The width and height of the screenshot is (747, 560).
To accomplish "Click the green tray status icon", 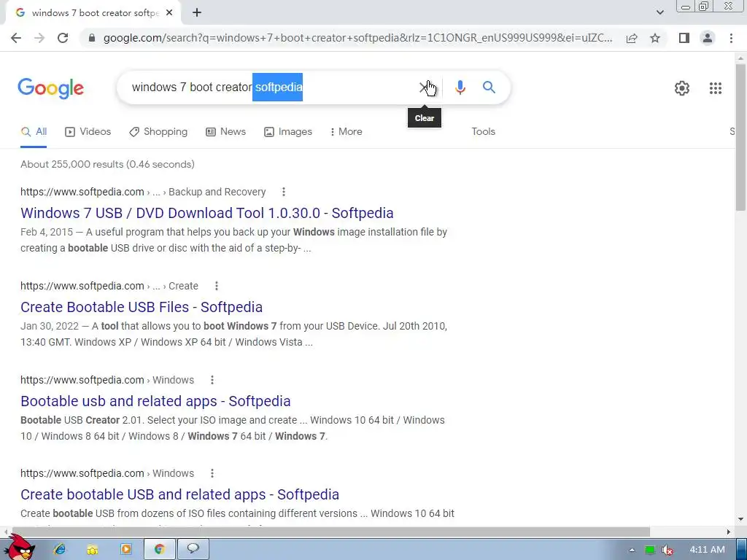I will 649,550.
